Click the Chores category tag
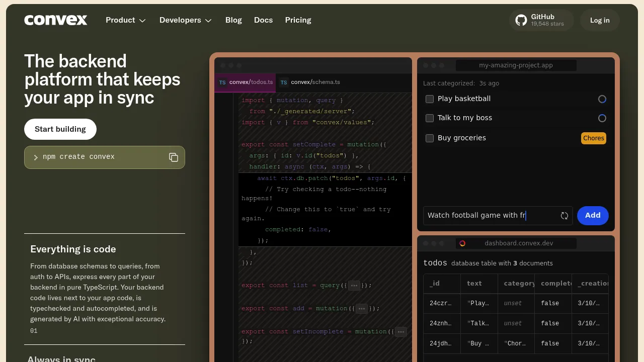This screenshot has height=362, width=644. (594, 138)
